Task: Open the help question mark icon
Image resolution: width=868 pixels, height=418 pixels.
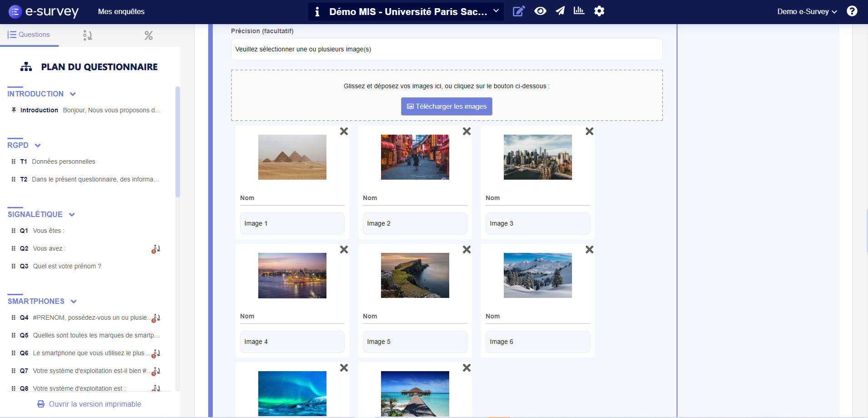Action: (853, 11)
